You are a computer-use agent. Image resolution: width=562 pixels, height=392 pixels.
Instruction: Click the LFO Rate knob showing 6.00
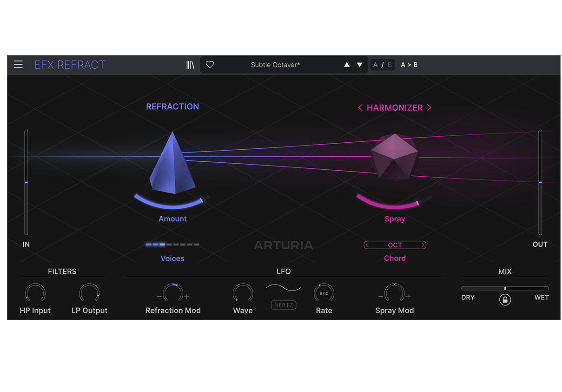tap(324, 293)
